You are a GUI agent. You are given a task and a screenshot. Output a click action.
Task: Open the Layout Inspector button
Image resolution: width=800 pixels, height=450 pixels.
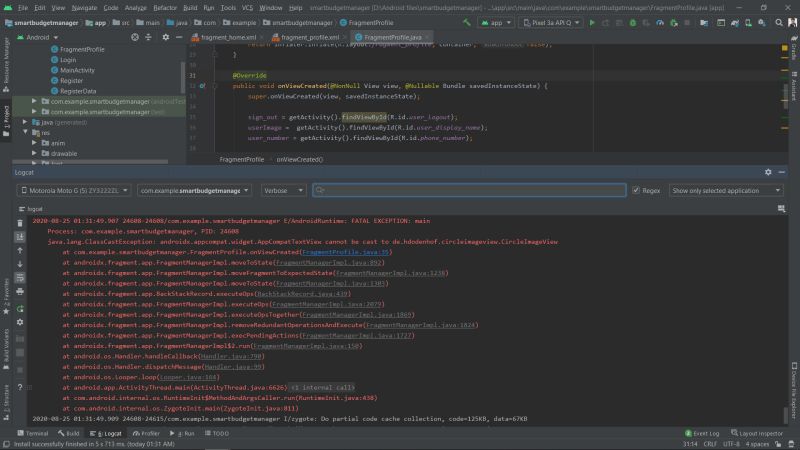pos(757,433)
